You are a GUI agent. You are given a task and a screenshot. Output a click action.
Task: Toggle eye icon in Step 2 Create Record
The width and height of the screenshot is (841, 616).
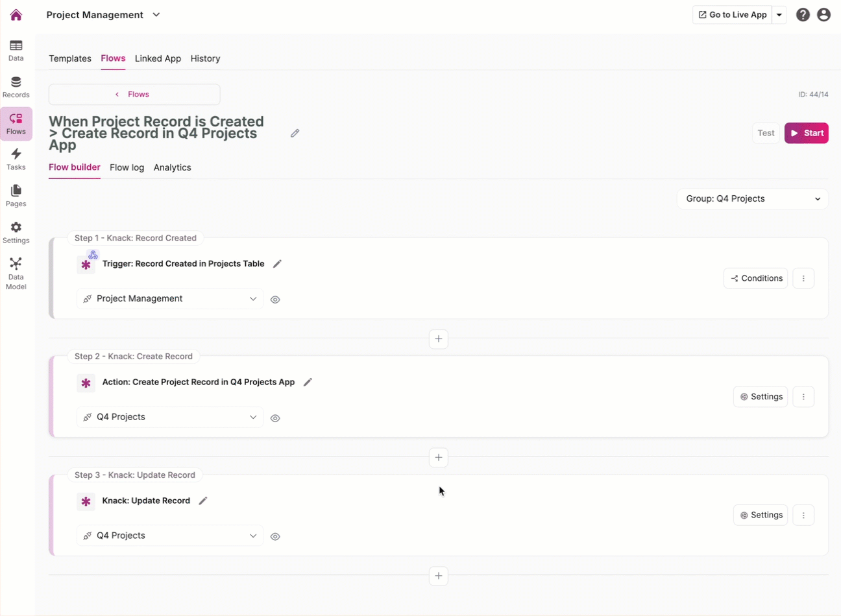[275, 418]
